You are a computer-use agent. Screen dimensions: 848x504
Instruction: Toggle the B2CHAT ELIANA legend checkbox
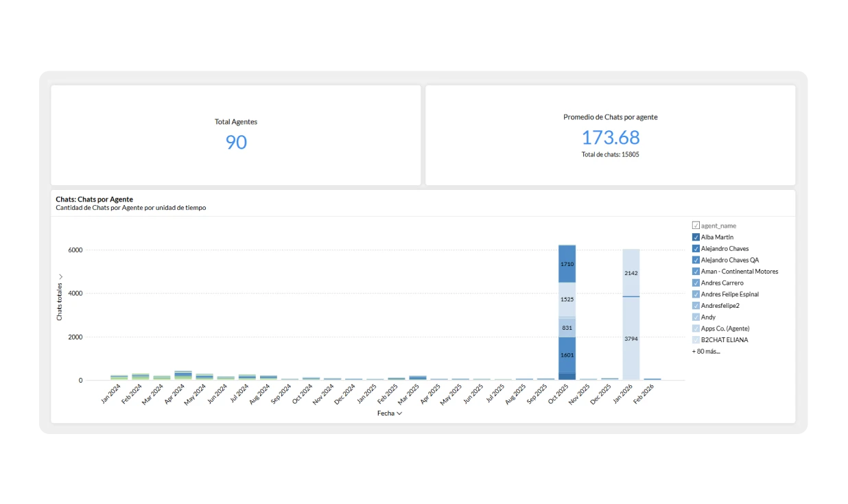(696, 340)
